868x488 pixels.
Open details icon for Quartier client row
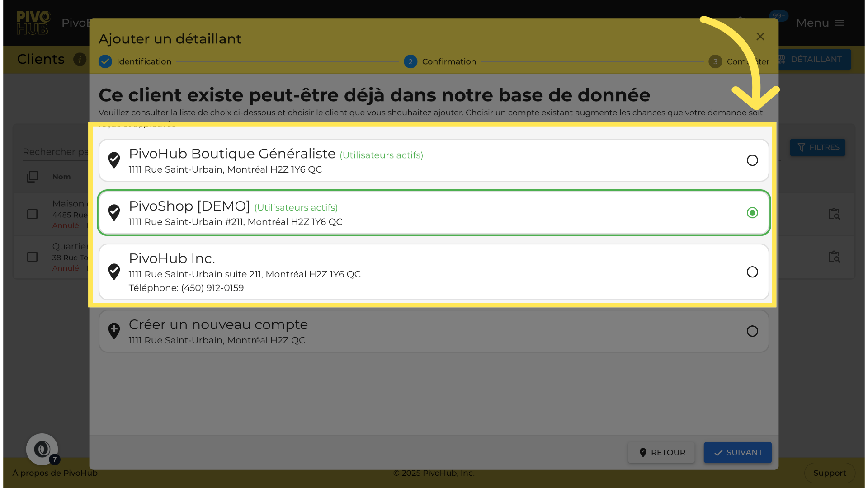tap(834, 257)
